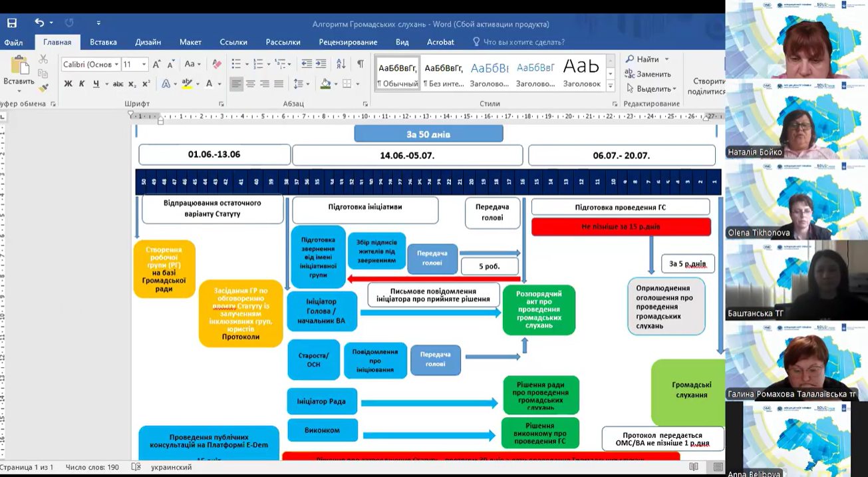Screen dimensions: 868x477
Task: Click the Cut scissors icon
Action: pos(43,59)
